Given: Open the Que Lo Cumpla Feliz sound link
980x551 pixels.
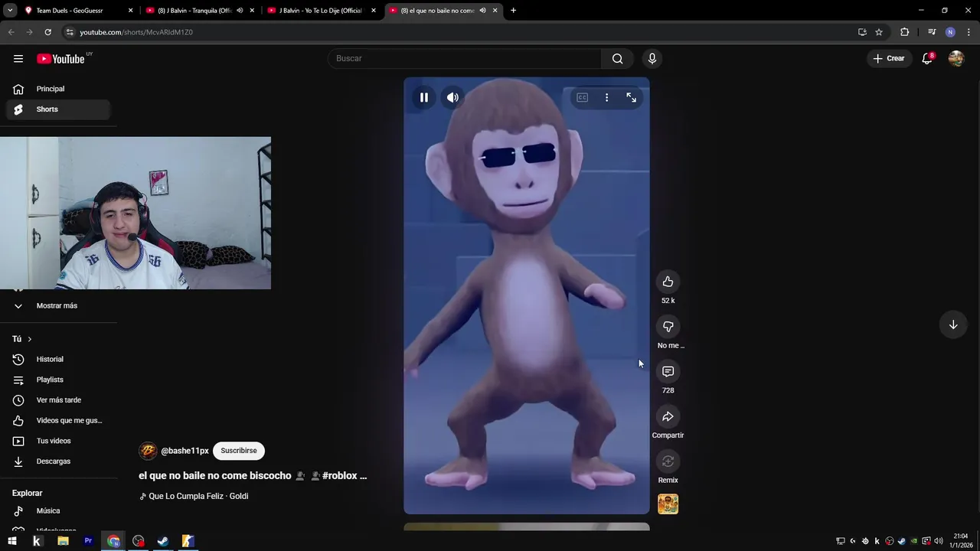Looking at the screenshot, I should click(x=198, y=496).
